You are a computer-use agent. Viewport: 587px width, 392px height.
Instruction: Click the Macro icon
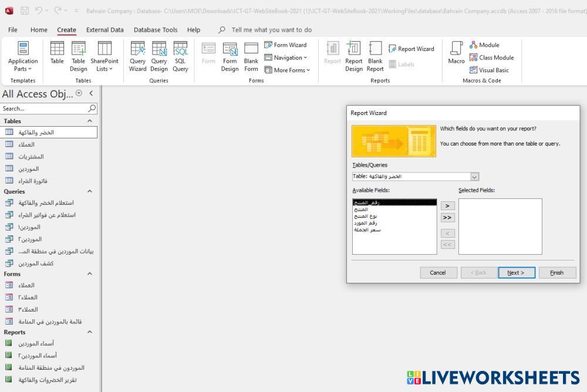(456, 53)
